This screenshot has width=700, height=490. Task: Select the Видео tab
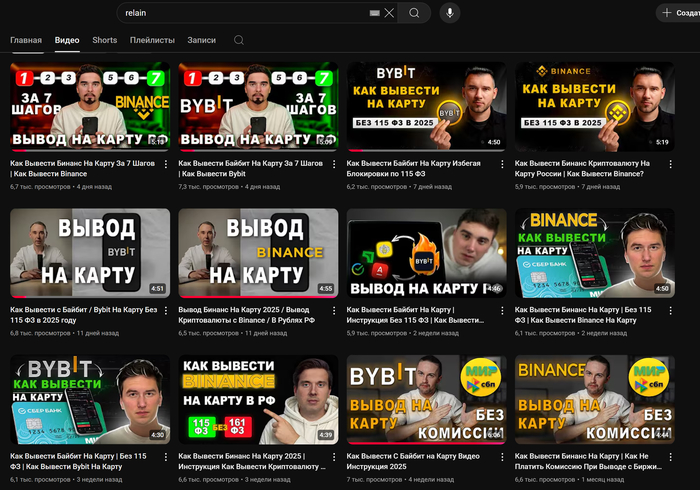[67, 40]
